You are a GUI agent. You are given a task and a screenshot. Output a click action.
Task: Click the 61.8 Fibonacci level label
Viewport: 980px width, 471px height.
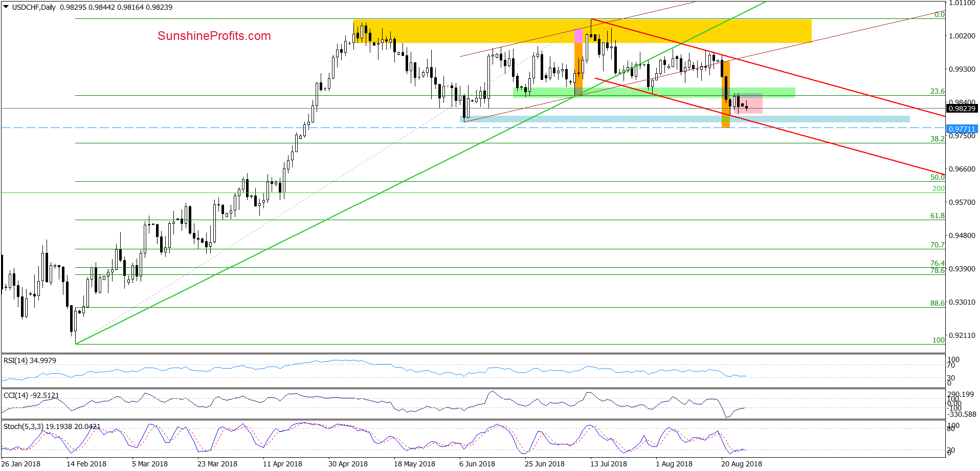click(937, 216)
